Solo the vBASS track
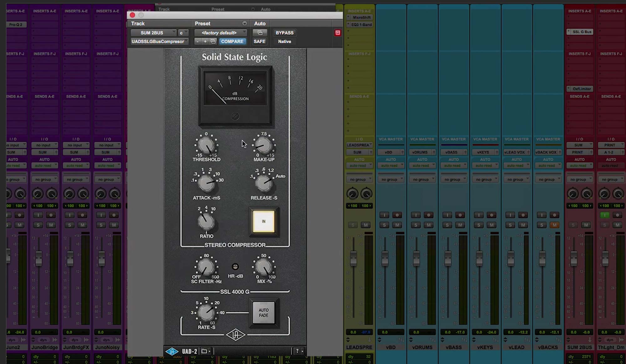The image size is (626, 364). point(447,225)
